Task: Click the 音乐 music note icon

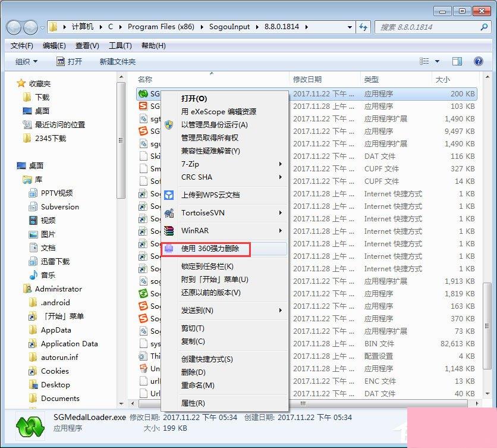Action: click(33, 275)
